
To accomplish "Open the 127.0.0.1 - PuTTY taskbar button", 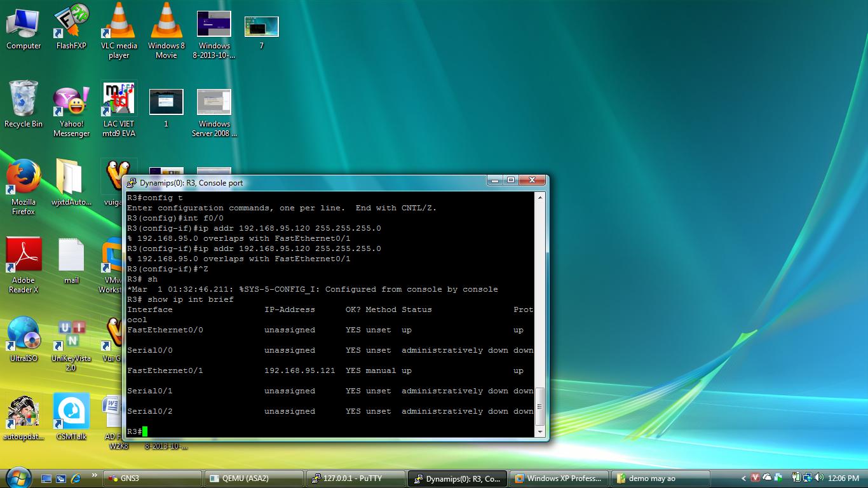I will 355,478.
